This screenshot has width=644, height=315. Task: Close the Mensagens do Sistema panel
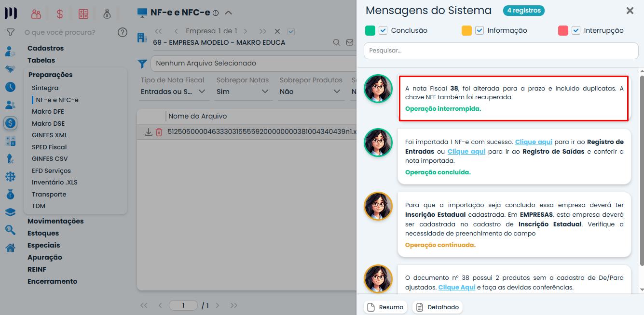click(630, 11)
